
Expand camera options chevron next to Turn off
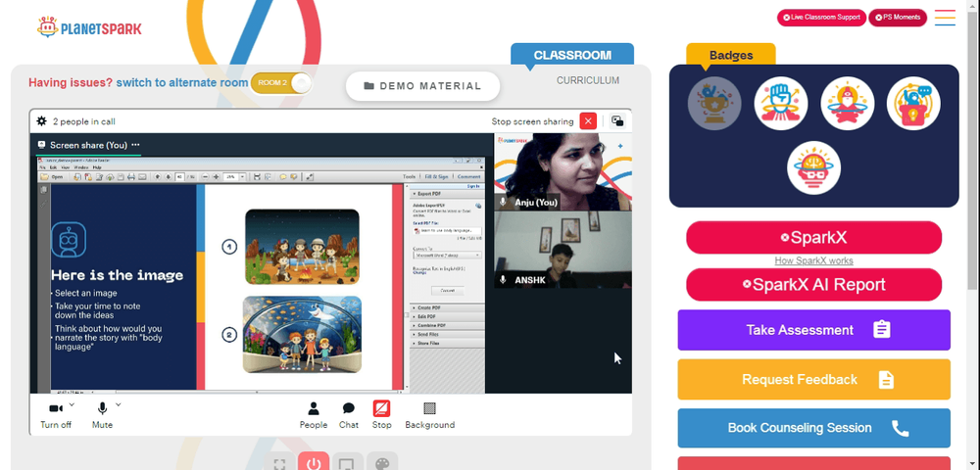pyautogui.click(x=72, y=404)
